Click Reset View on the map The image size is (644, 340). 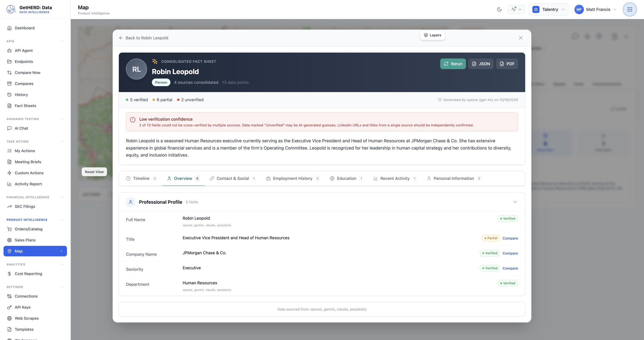(94, 172)
